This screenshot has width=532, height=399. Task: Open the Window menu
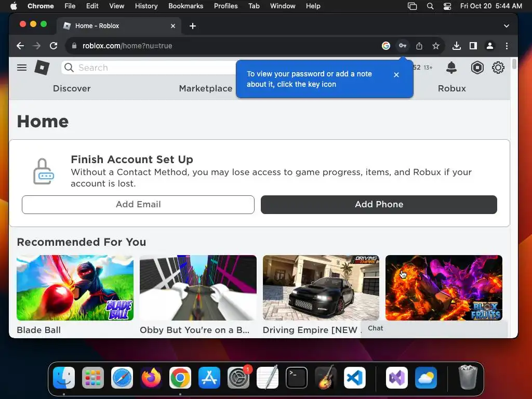283,6
